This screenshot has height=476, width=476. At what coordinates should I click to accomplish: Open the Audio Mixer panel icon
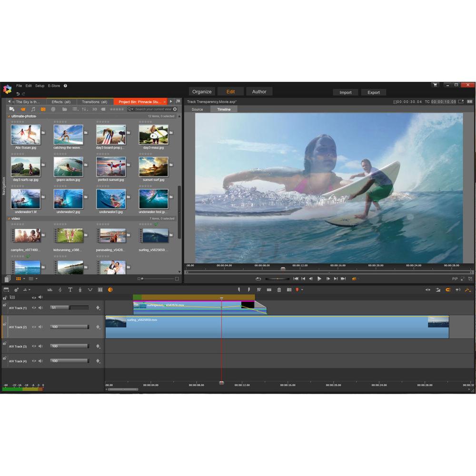point(50,289)
